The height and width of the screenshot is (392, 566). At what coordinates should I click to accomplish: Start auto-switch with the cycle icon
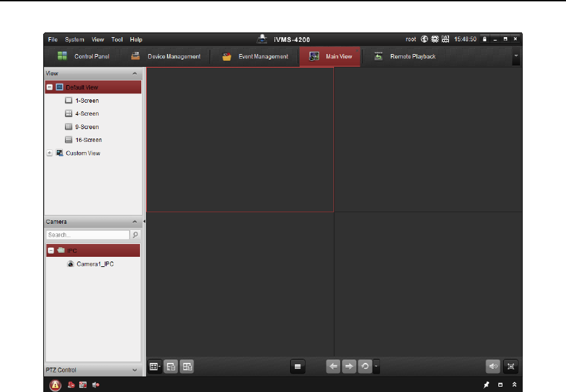pyautogui.click(x=365, y=367)
